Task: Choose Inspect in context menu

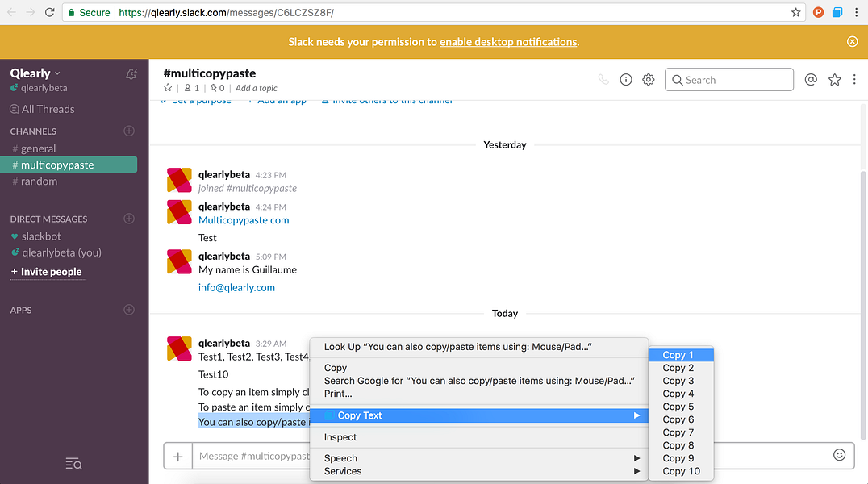Action: pyautogui.click(x=479, y=437)
